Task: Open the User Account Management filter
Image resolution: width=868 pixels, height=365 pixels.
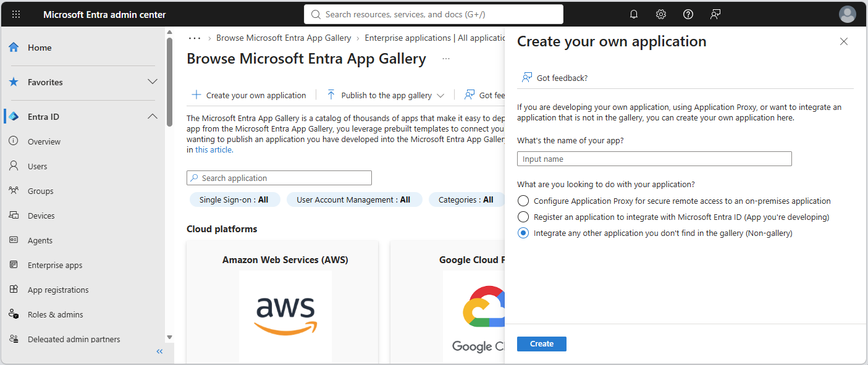Action: pyautogui.click(x=354, y=199)
